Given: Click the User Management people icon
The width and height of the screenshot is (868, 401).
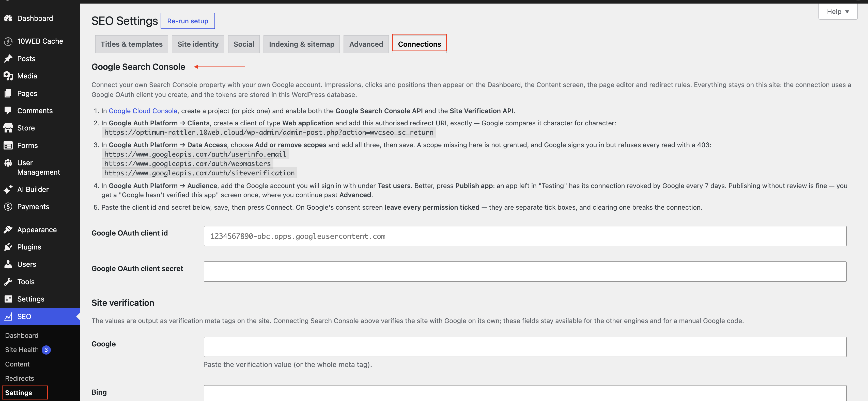Looking at the screenshot, I should click(x=8, y=163).
